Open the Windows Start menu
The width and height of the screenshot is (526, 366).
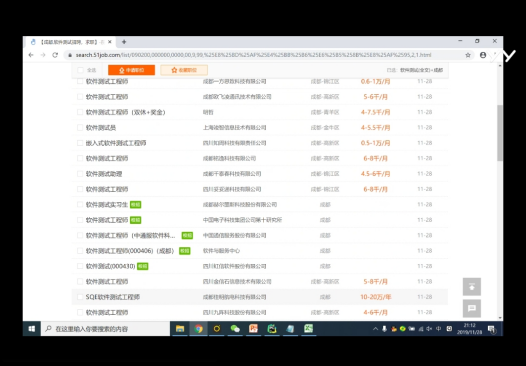point(32,329)
